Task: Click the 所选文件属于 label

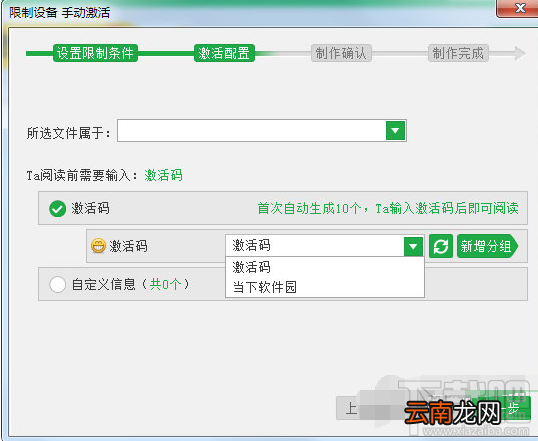Action: (69, 133)
